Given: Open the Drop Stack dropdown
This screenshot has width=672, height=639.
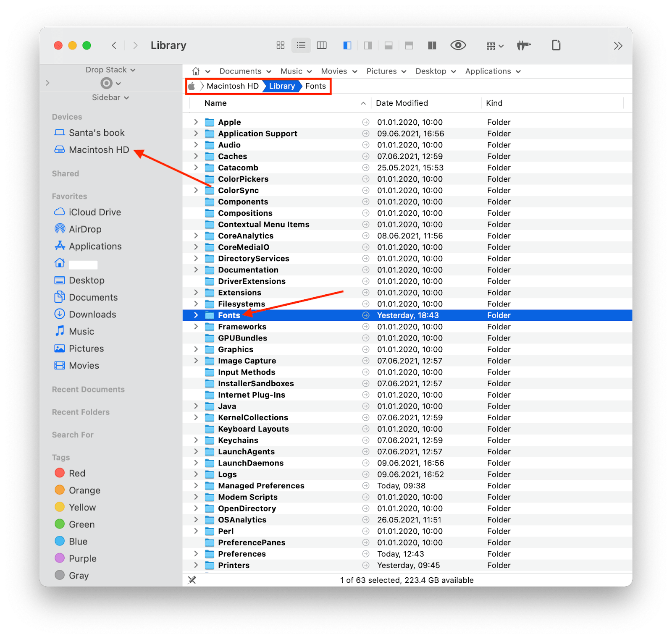Looking at the screenshot, I should pyautogui.click(x=110, y=70).
